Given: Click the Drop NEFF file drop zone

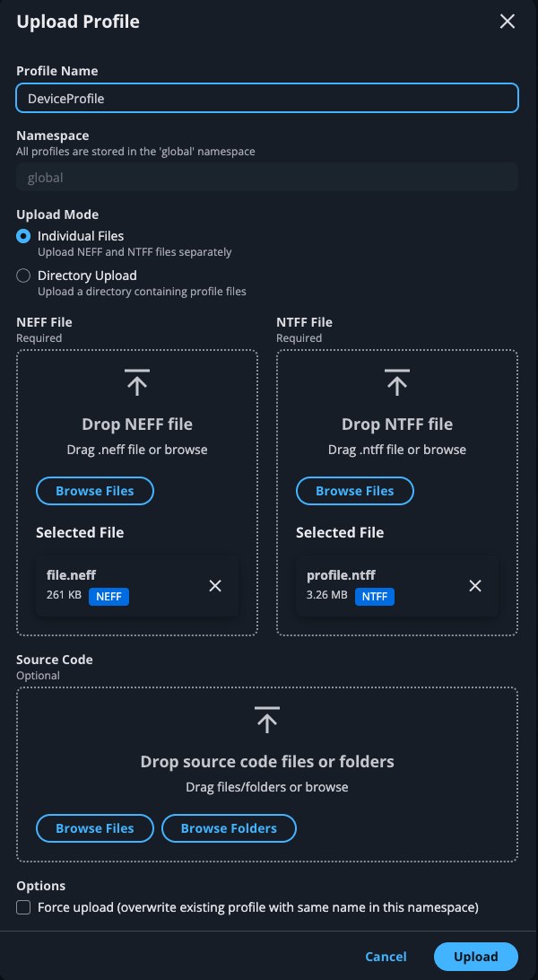Looking at the screenshot, I should tap(136, 424).
